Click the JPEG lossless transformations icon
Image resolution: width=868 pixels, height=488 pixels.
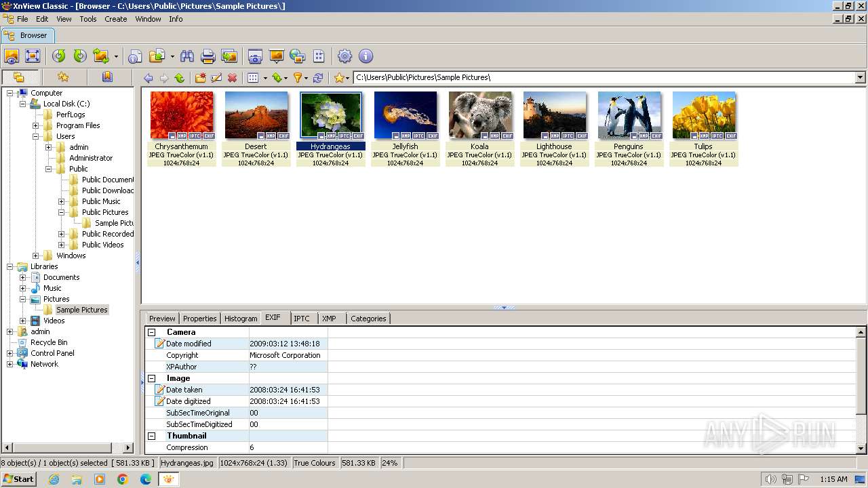pyautogui.click(x=101, y=56)
